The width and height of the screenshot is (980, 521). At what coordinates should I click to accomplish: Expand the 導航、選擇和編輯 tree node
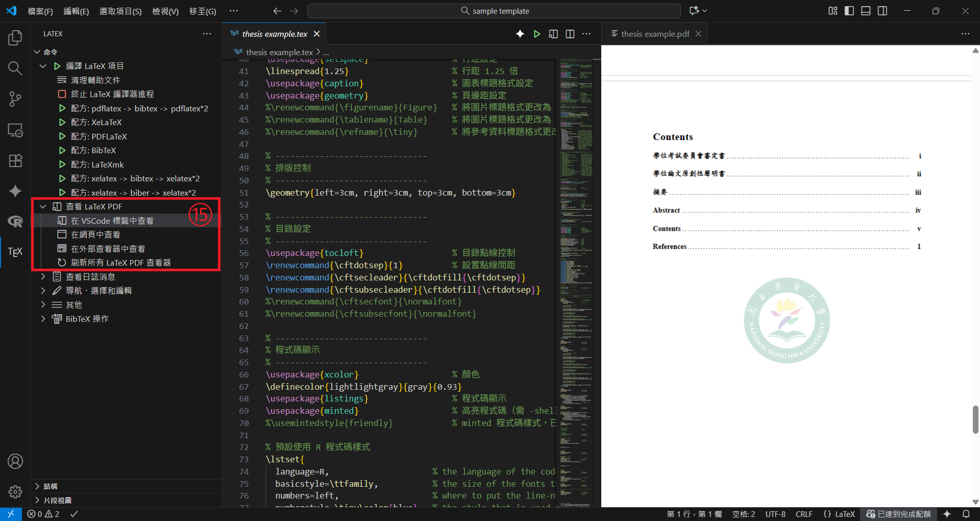[43, 291]
